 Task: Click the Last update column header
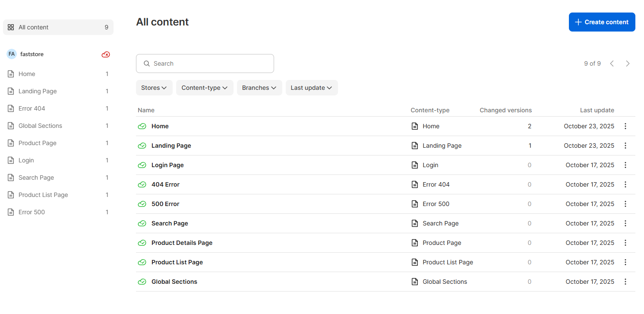pyautogui.click(x=597, y=110)
